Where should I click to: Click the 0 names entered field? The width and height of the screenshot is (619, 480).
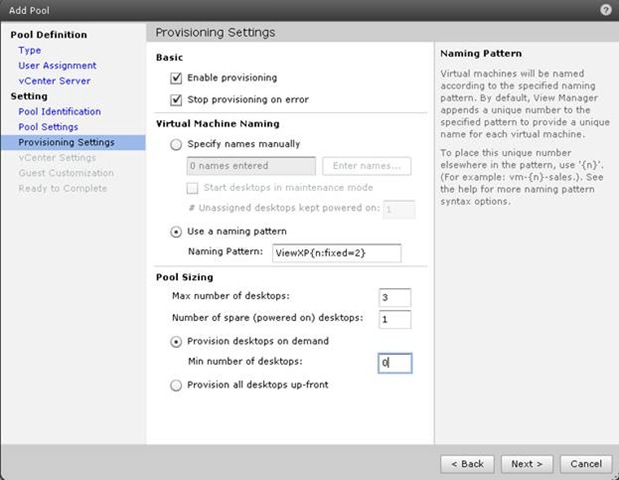pos(251,166)
